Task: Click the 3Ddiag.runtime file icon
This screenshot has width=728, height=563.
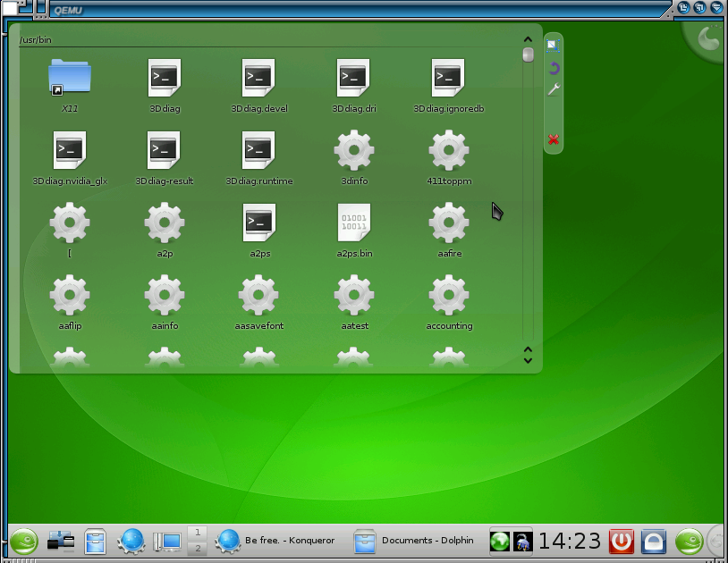Action: click(258, 150)
